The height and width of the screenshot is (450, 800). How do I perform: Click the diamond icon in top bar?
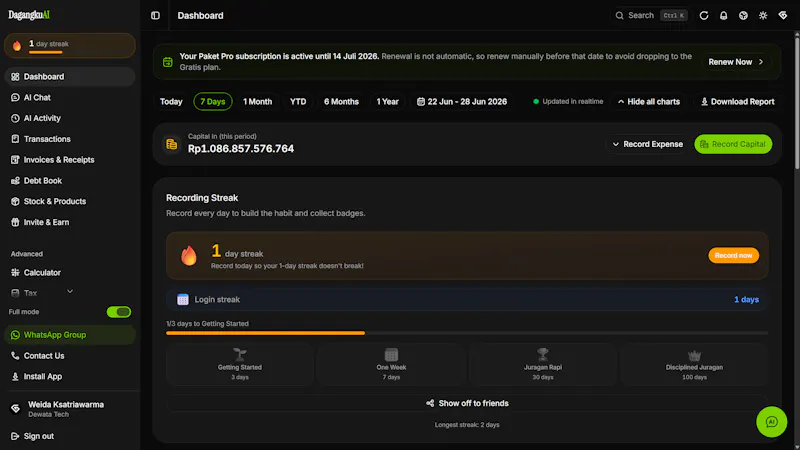(783, 15)
